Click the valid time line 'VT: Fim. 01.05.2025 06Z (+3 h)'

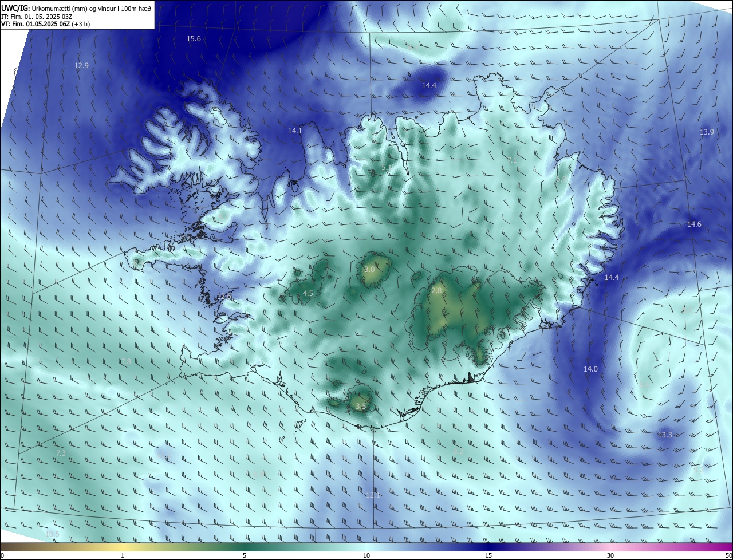pyautogui.click(x=45, y=24)
